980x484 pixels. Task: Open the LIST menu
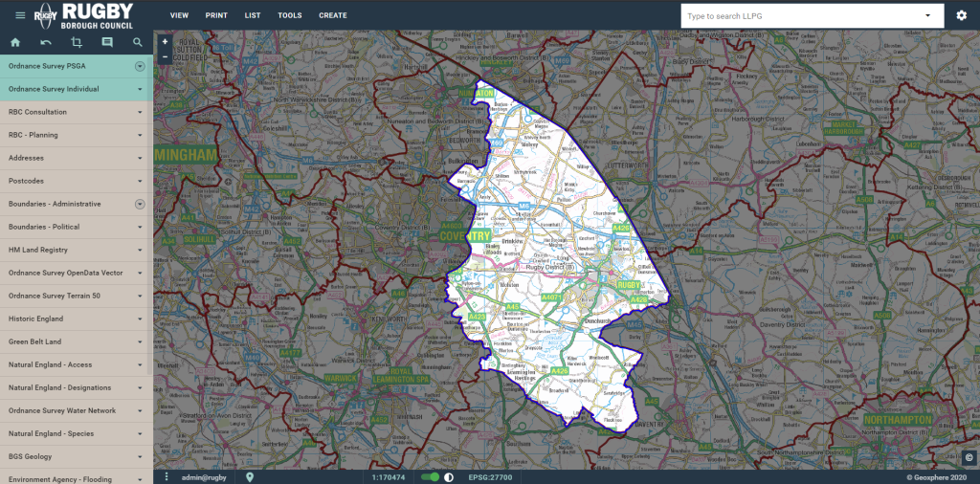[253, 15]
